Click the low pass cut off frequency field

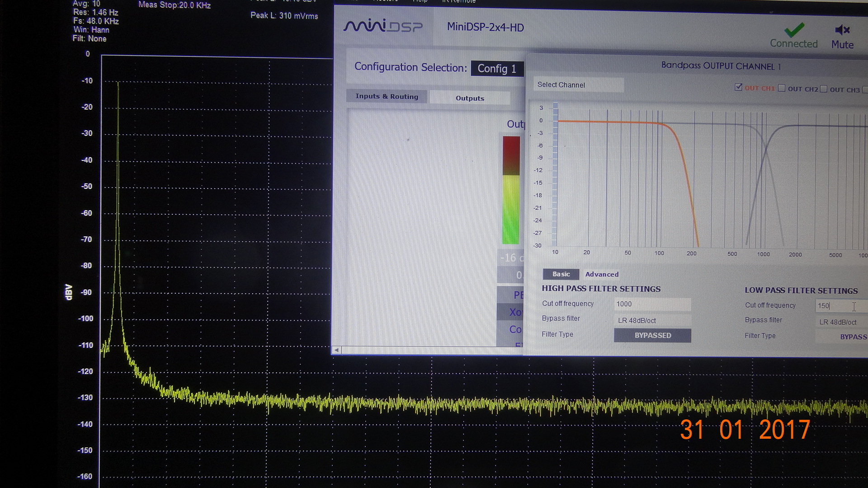tap(841, 306)
